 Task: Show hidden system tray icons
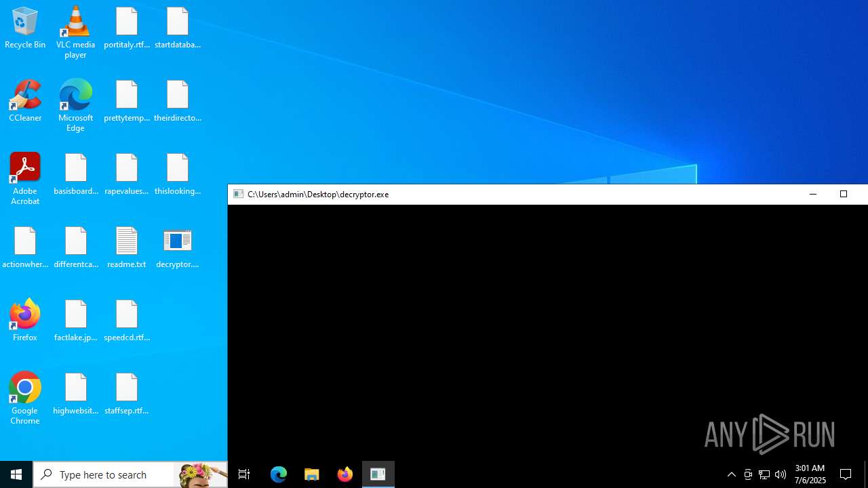(732, 474)
